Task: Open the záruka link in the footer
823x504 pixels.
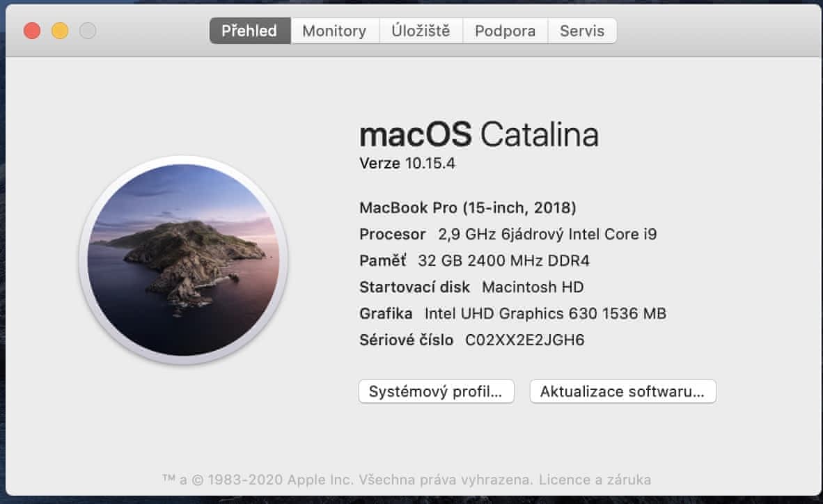Action: [627, 480]
